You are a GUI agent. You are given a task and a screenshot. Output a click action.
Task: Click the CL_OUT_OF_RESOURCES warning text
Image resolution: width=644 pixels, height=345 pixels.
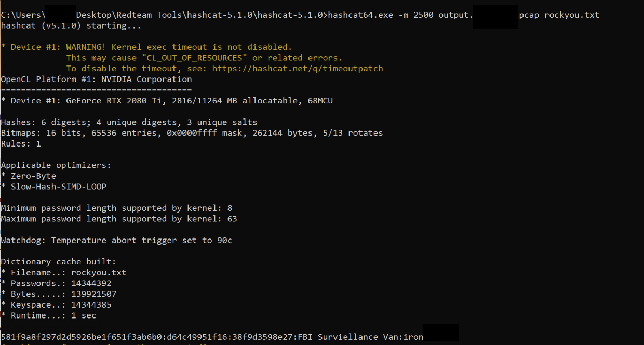(204, 58)
